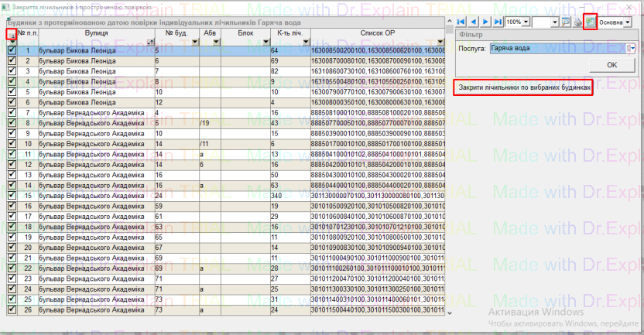Click the select-all icon in table header corner

pos(11,34)
